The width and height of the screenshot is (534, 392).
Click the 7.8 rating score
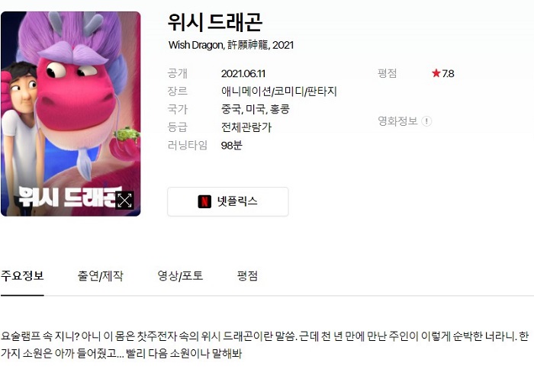[x=448, y=73]
